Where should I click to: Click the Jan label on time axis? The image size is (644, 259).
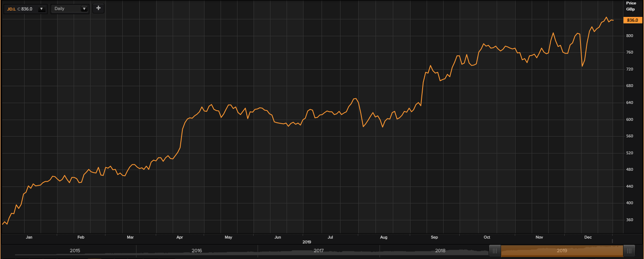pyautogui.click(x=29, y=237)
